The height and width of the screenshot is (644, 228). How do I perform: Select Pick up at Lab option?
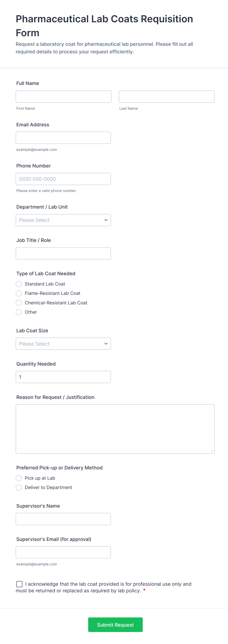[x=19, y=478]
